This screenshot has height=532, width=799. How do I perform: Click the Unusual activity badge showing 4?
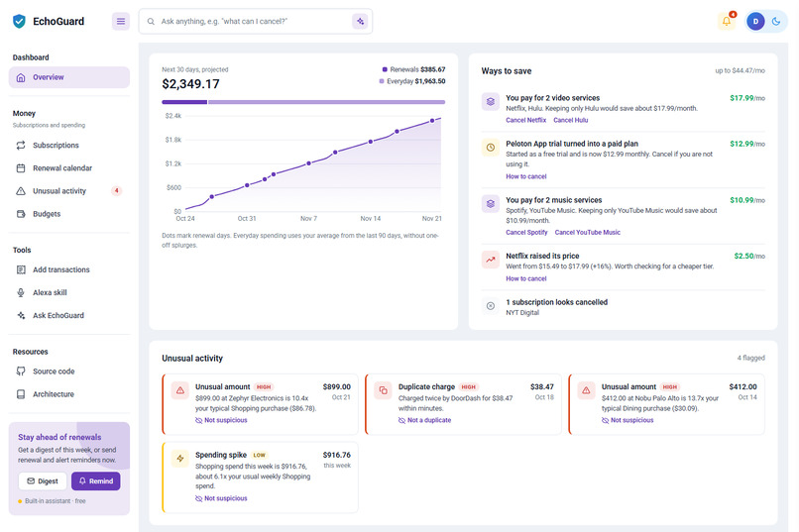click(117, 191)
